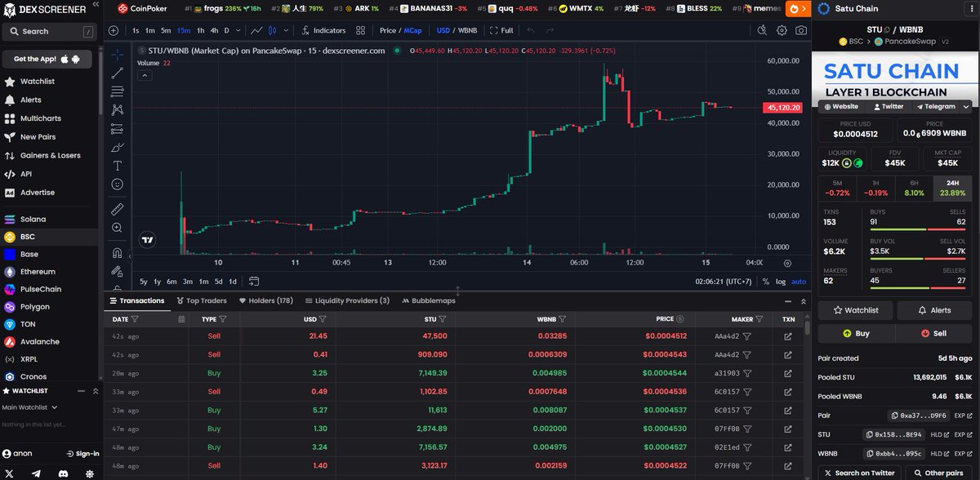
Task: Take a chart snapshot with camera icon
Action: (801, 30)
